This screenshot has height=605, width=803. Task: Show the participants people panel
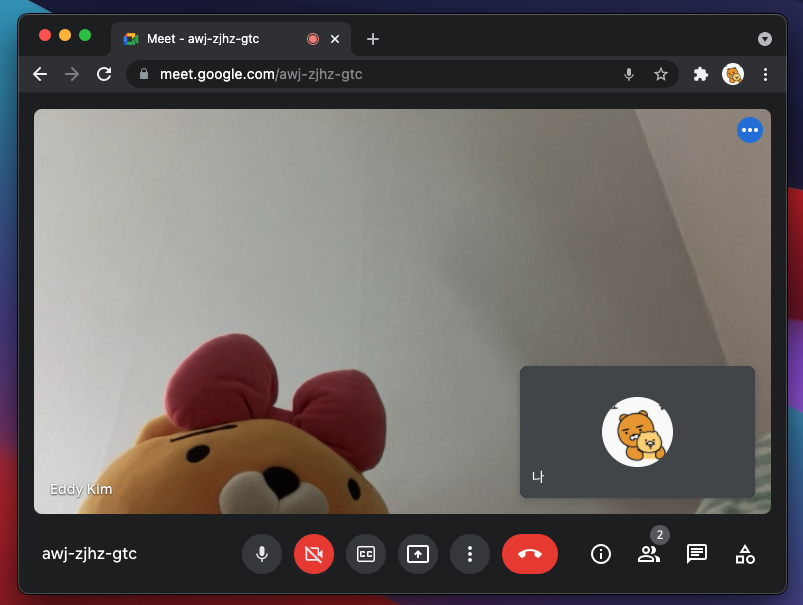(648, 554)
